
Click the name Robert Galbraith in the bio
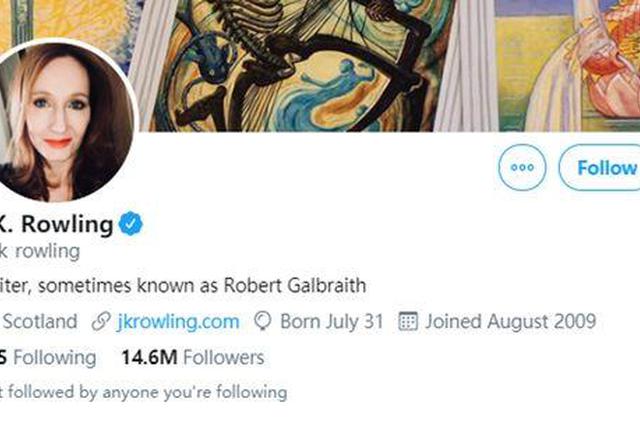pyautogui.click(x=307, y=285)
